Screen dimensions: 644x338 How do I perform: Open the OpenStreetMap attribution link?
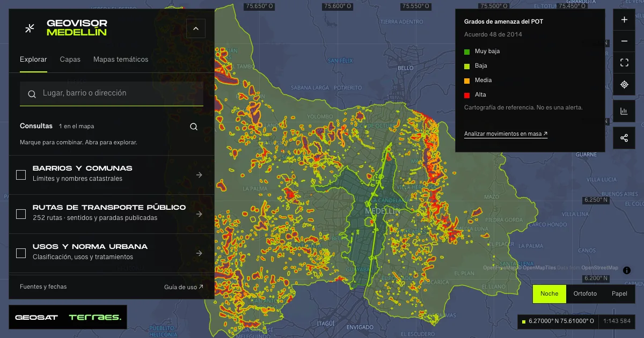click(x=599, y=268)
